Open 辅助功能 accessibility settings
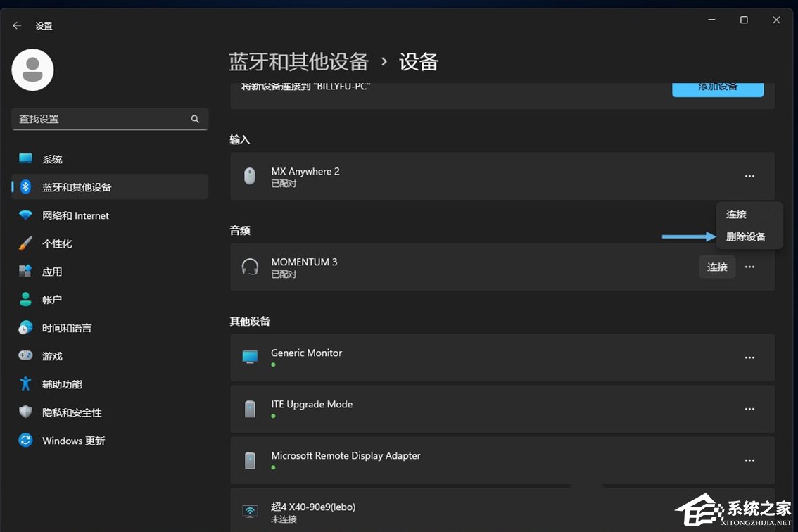 click(x=62, y=385)
